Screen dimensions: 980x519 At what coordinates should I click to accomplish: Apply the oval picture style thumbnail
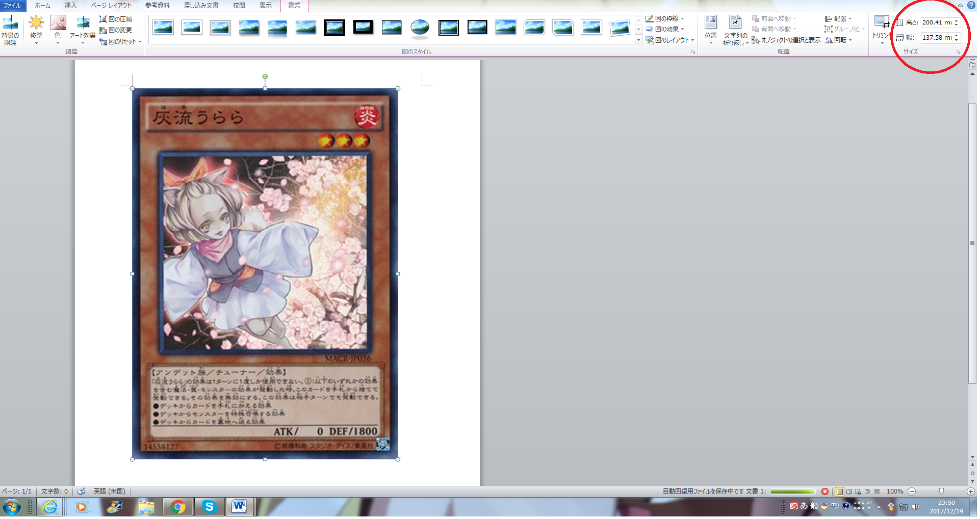pos(420,28)
